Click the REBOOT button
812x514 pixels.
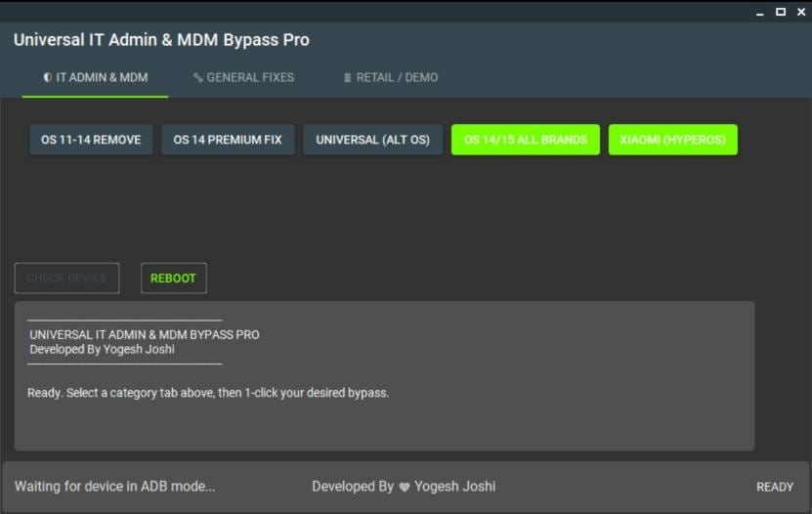pyautogui.click(x=174, y=278)
